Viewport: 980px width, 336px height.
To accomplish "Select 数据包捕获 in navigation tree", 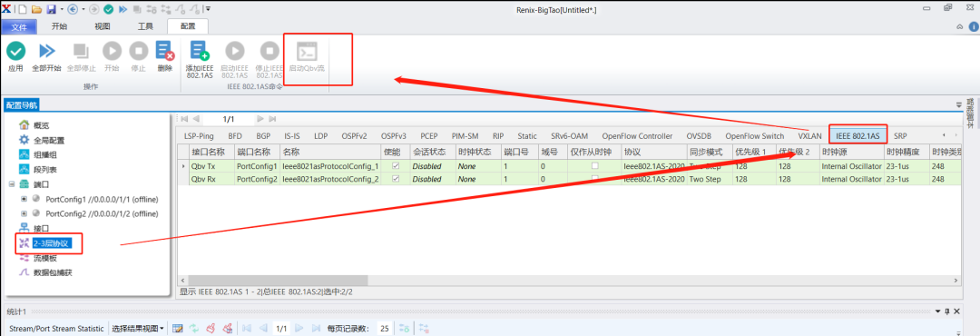I will (x=53, y=272).
